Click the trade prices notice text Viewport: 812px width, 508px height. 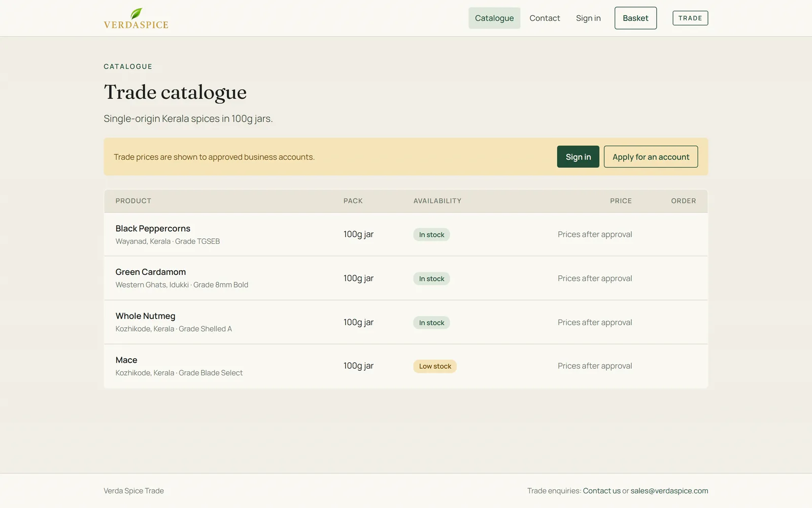(214, 157)
